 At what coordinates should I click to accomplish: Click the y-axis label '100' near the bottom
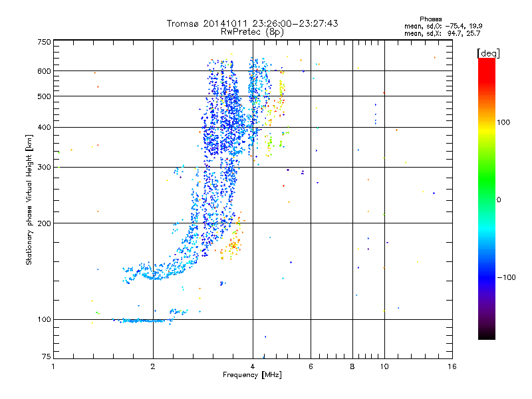tap(45, 319)
